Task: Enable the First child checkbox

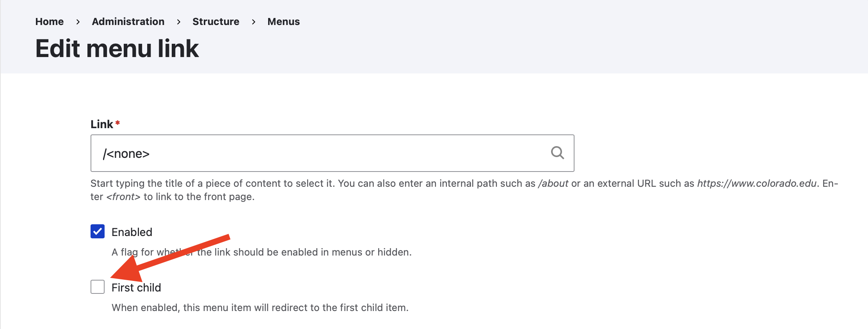Action: tap(98, 287)
